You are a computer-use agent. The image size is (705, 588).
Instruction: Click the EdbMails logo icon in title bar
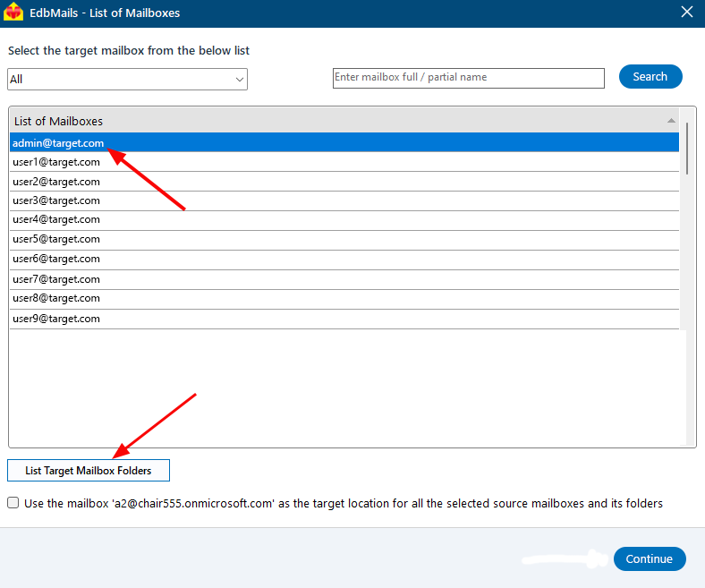13,12
